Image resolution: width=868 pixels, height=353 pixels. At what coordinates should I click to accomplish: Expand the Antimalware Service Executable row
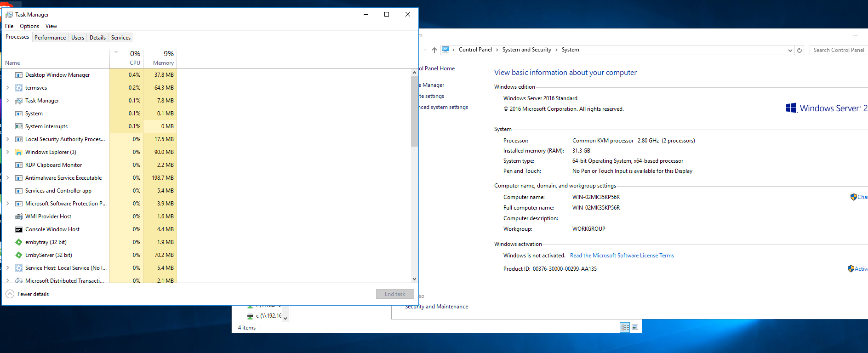7,178
